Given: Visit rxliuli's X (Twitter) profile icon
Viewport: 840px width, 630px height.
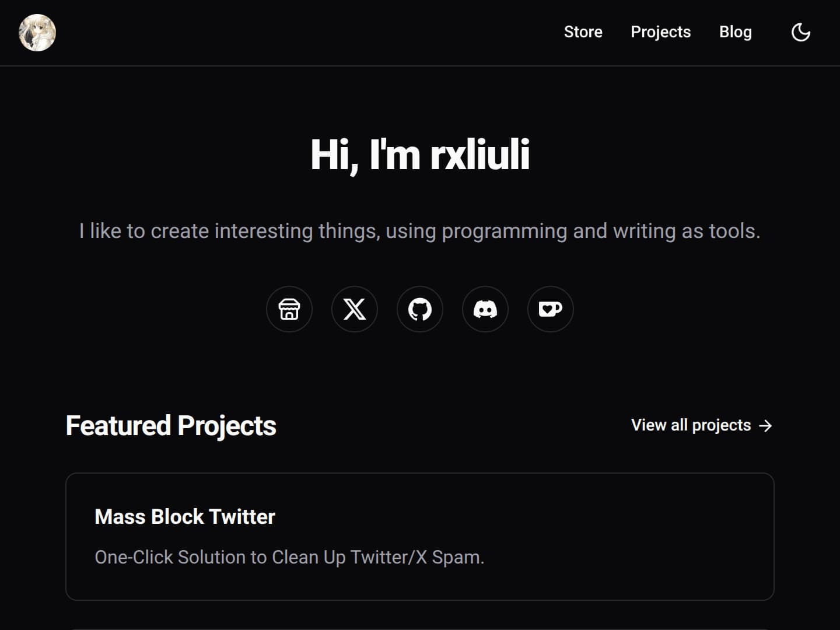Looking at the screenshot, I should [x=355, y=310].
